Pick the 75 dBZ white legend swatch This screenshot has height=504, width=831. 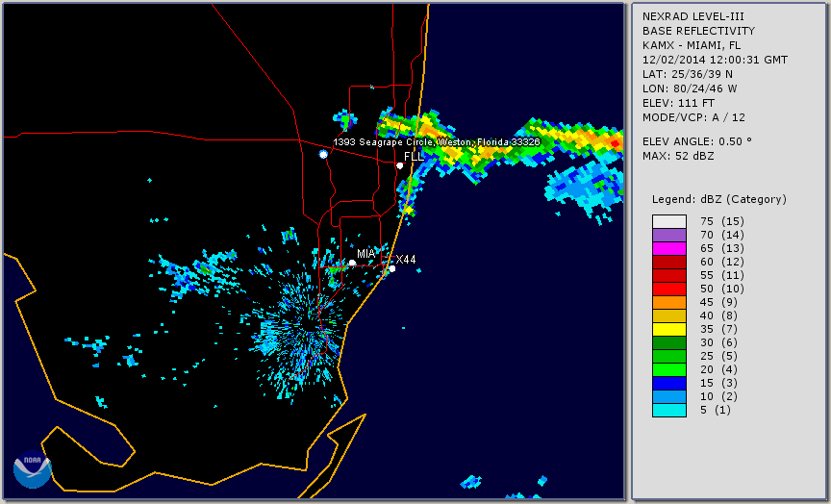[669, 221]
